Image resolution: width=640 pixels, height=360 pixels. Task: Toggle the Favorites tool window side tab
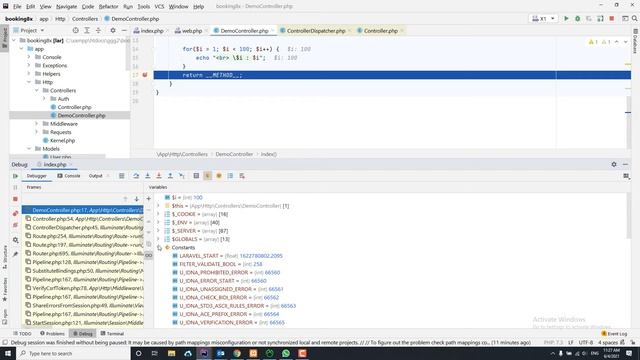point(4,290)
